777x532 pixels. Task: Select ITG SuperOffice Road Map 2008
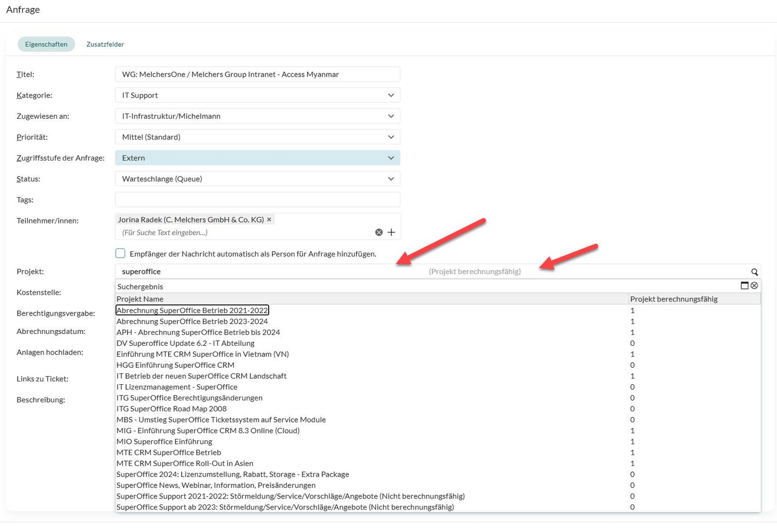438,408
